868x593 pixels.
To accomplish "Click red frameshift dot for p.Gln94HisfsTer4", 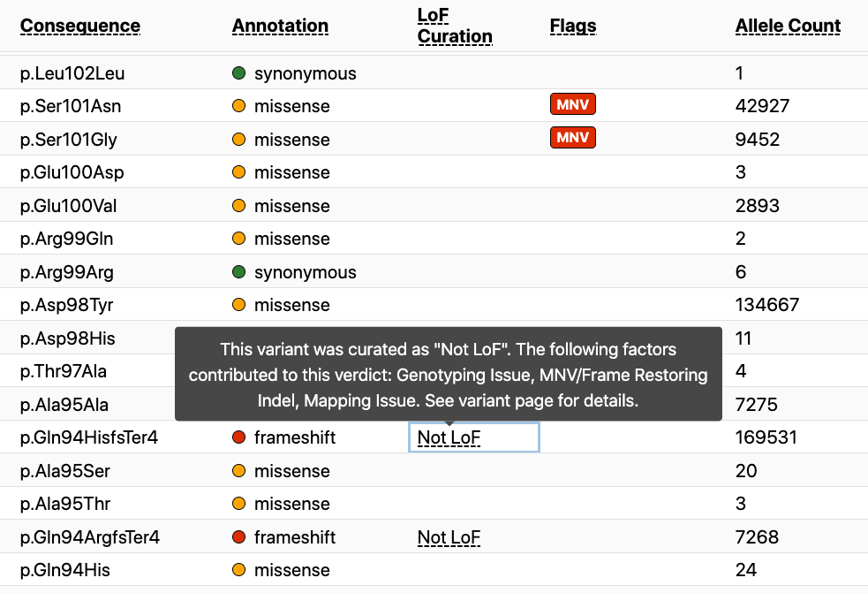I will [238, 437].
